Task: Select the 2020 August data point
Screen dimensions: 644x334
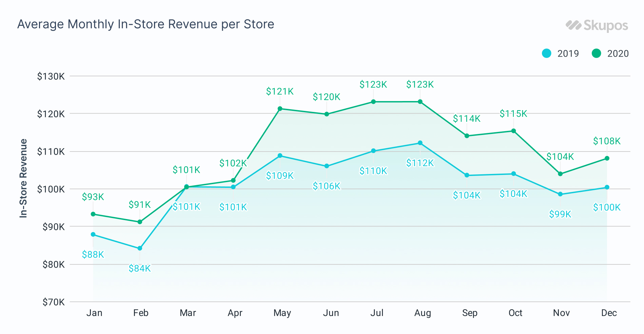Action: [420, 102]
